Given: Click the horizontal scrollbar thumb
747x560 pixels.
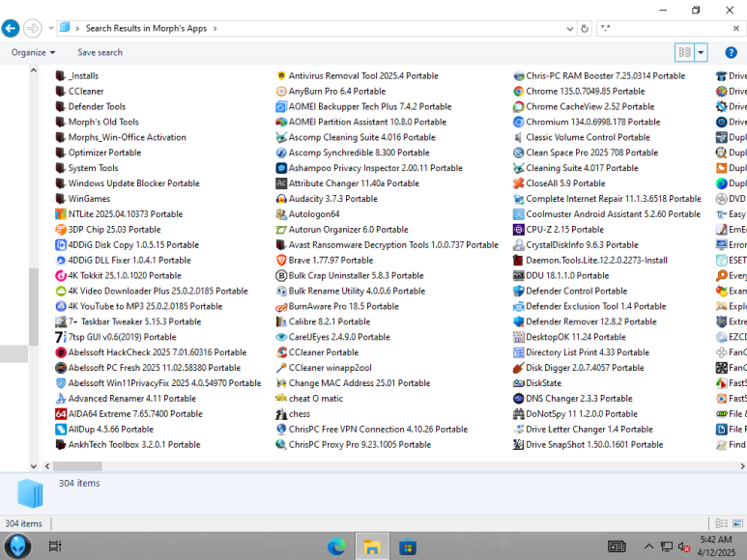Looking at the screenshot, I should pyautogui.click(x=77, y=466).
